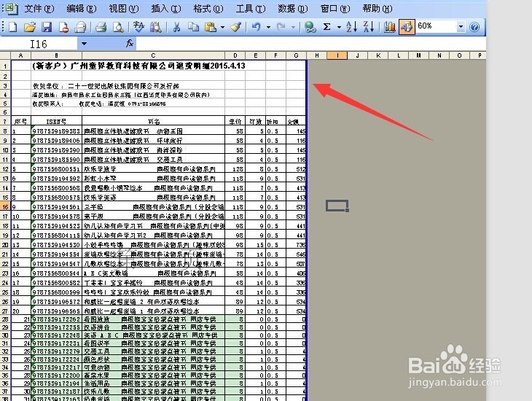Click the Excel document icon in menu bar
The width and height of the screenshot is (532, 401).
coord(12,9)
